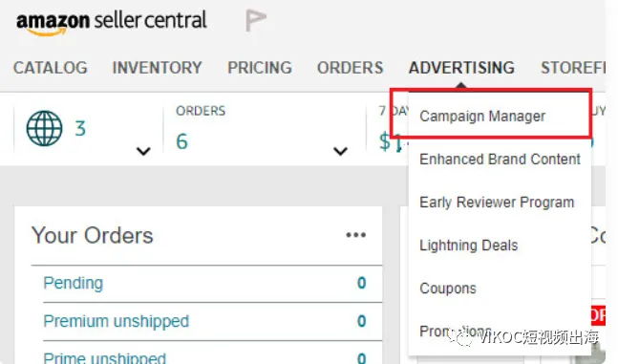
Task: Expand the marketplaces dropdown chevron
Action: tap(143, 151)
